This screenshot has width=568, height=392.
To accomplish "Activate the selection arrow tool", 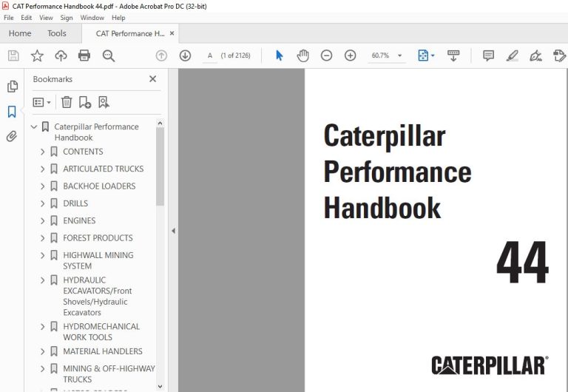I will tap(280, 55).
